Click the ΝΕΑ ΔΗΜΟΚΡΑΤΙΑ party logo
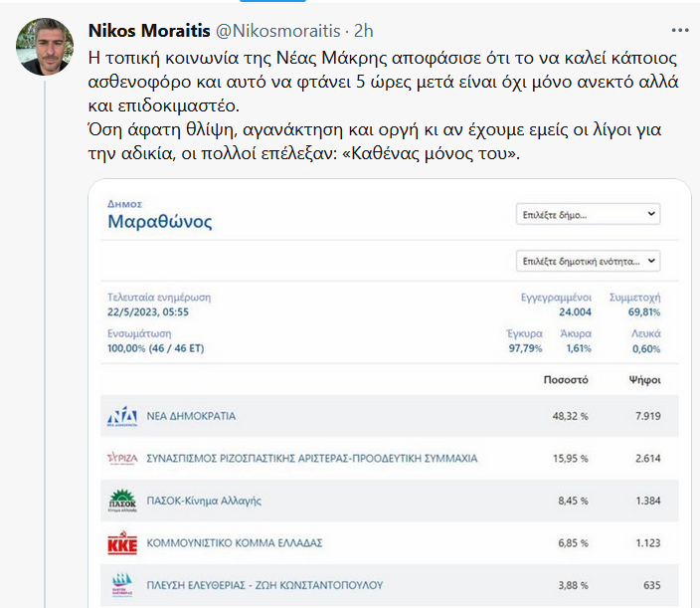The width and height of the screenshot is (700, 608). (x=122, y=416)
